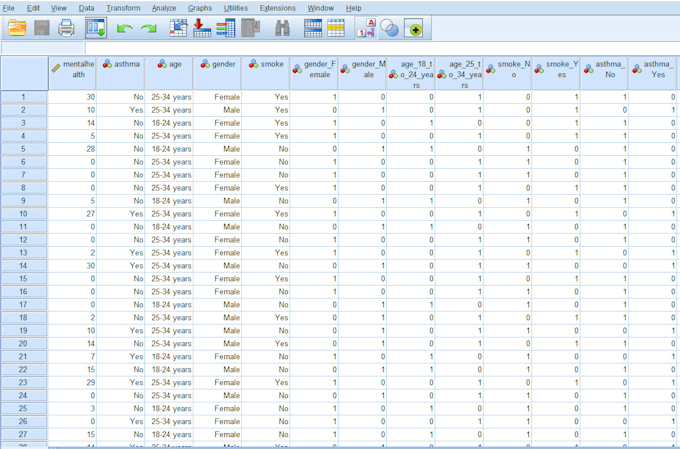680x449 pixels.
Task: Open the Transform menu
Action: coord(123,8)
